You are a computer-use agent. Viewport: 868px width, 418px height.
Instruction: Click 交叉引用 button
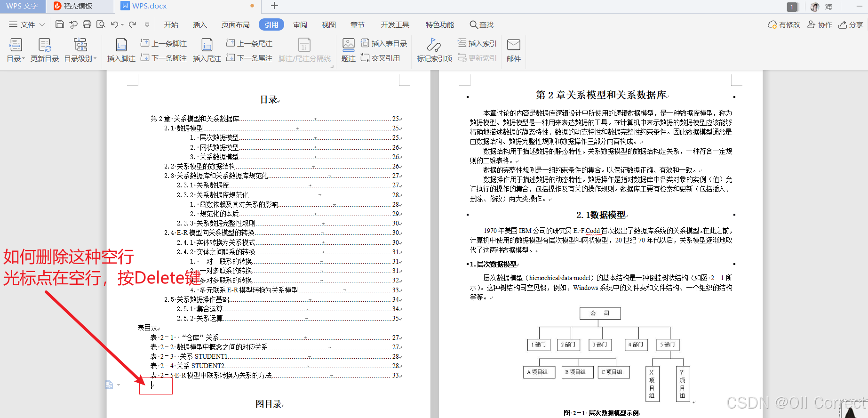(381, 58)
